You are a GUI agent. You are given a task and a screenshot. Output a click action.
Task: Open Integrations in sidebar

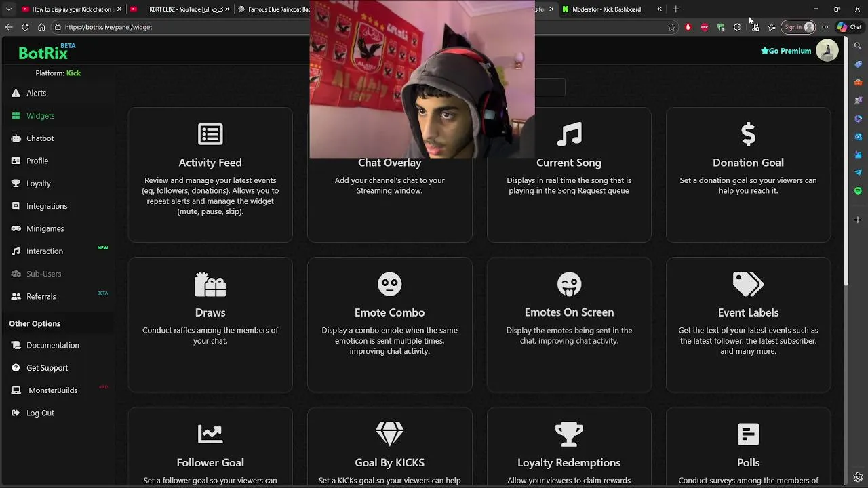coord(47,206)
